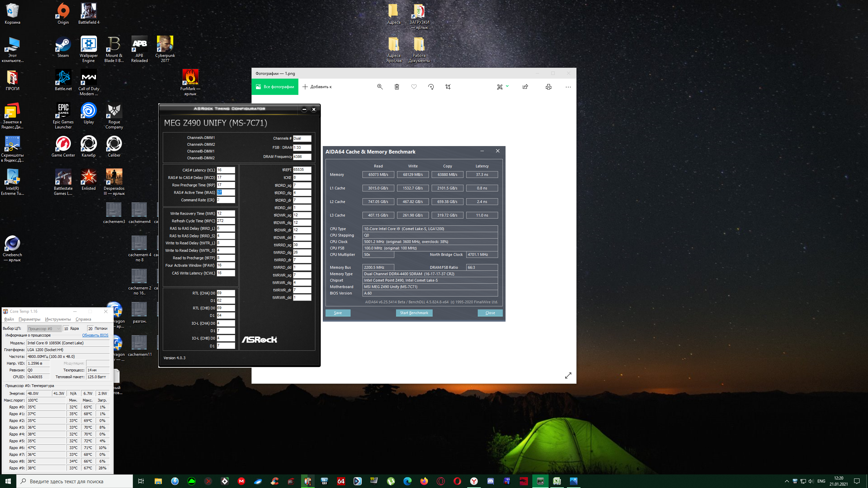Click the share icon in Photos toolbar
The width and height of the screenshot is (868, 488).
pos(525,87)
